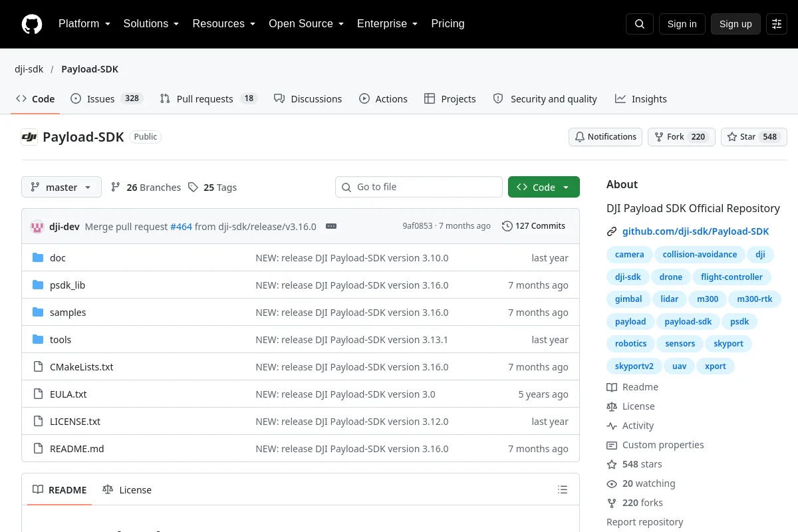Open the Insights tab
798x532 pixels.
[641, 98]
